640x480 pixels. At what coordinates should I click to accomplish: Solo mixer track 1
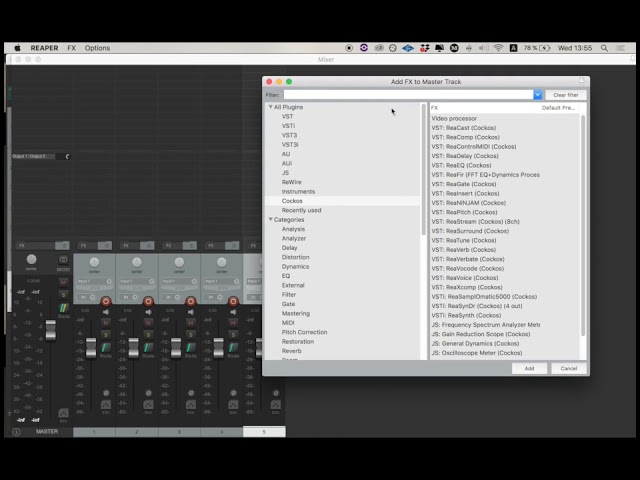[x=106, y=335]
